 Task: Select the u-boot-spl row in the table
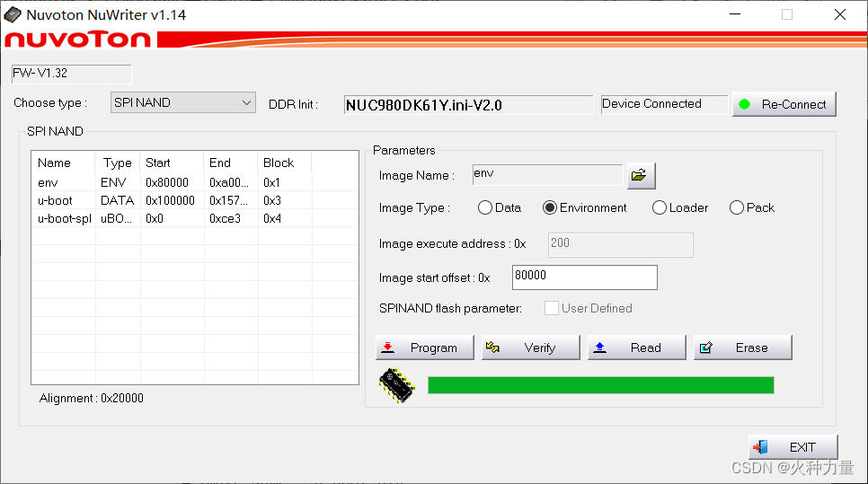(x=195, y=218)
